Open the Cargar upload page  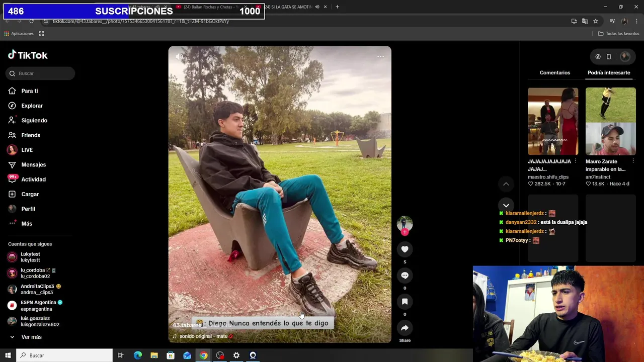pos(24,194)
